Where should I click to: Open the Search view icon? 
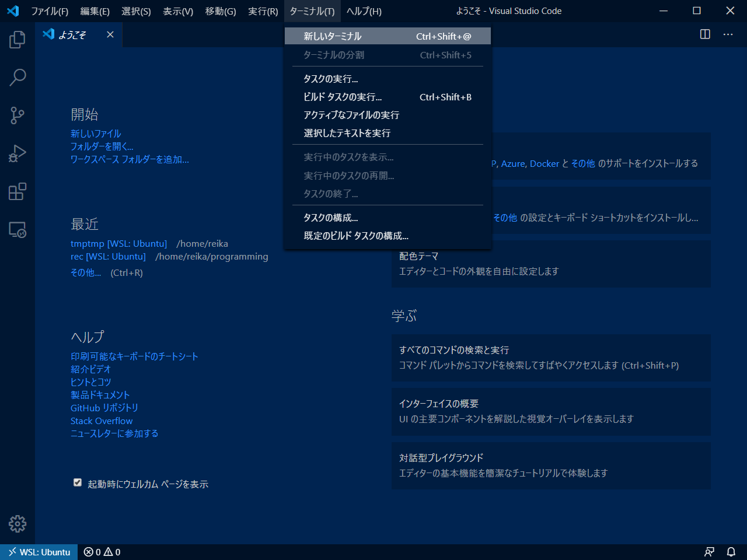tap(18, 77)
